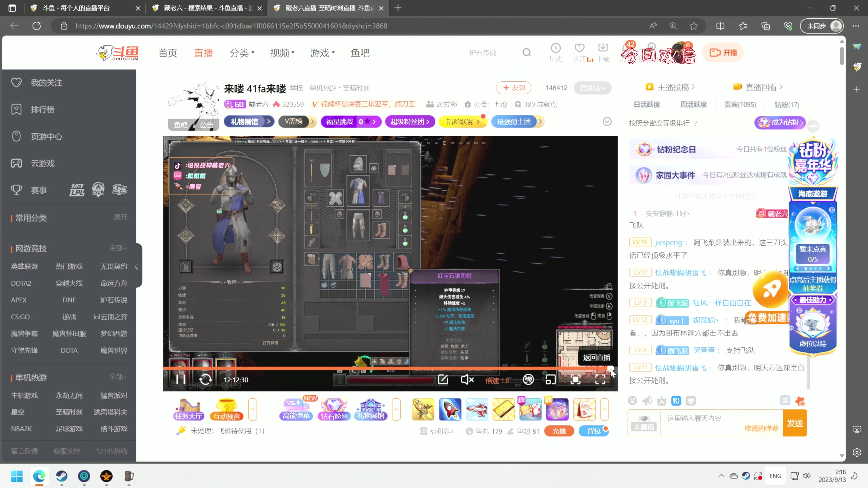
Task: Click the 友邻 add button
Action: tap(514, 88)
